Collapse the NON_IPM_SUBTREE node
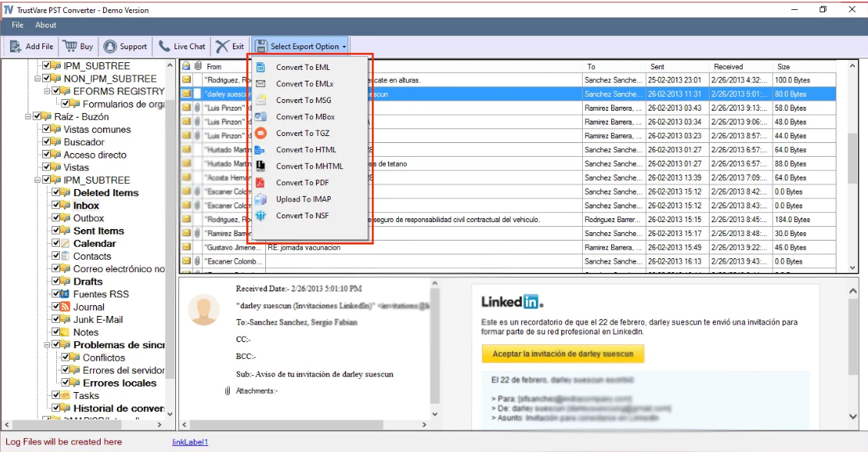868x452 pixels. click(x=38, y=78)
